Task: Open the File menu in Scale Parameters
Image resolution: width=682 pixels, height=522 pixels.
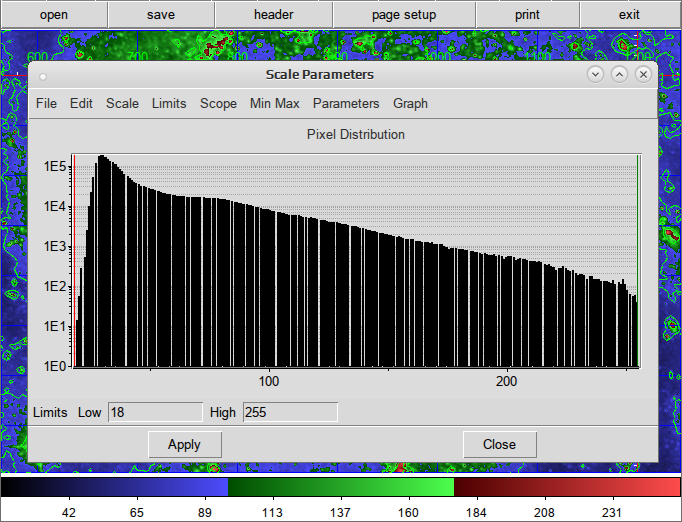Action: [46, 104]
